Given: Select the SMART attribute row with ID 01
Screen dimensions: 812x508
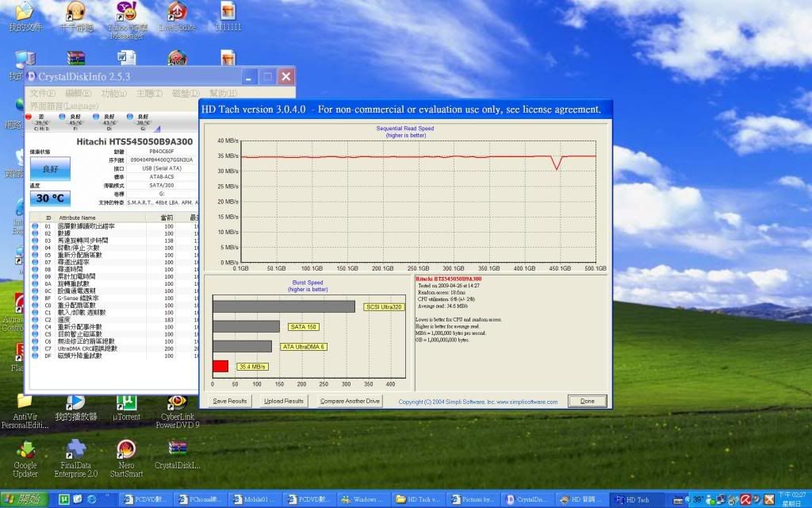Looking at the screenshot, I should click(114, 226).
